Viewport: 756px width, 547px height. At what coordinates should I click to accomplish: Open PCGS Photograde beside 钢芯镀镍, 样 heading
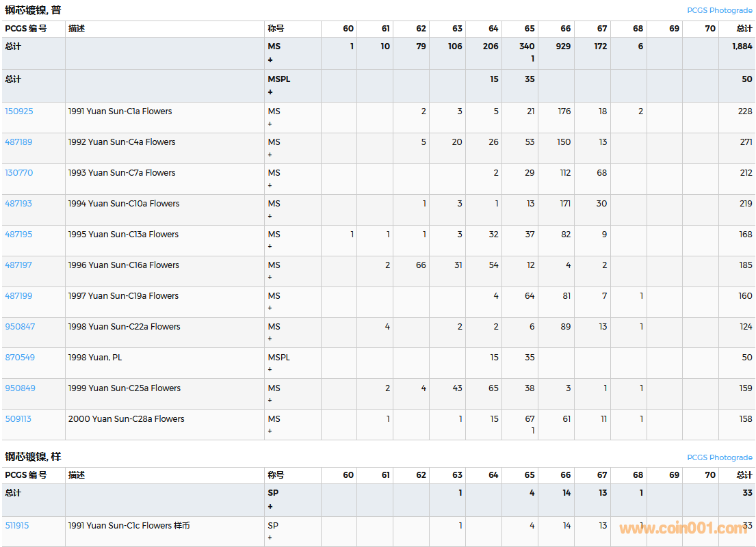[x=719, y=457]
